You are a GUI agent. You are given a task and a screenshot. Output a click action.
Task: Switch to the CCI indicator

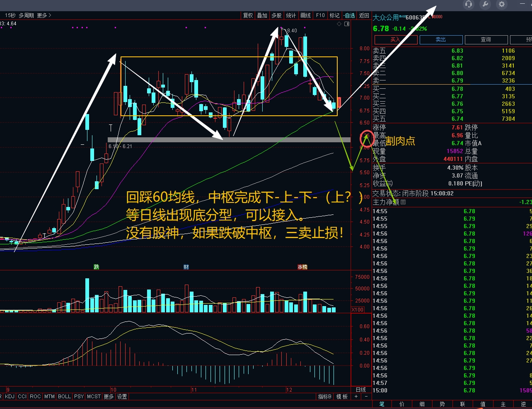(x=22, y=397)
